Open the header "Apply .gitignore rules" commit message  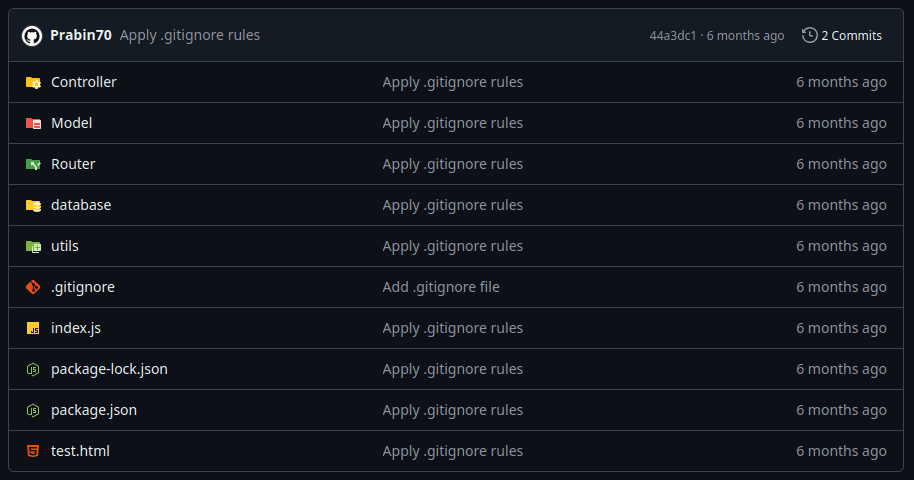tap(190, 35)
